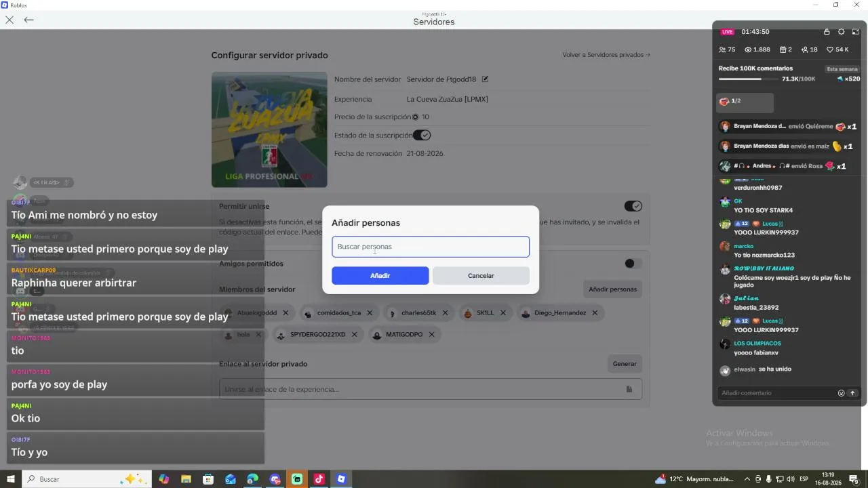Remove SK1LL from server members
The image size is (868, 488).
pos(503,313)
